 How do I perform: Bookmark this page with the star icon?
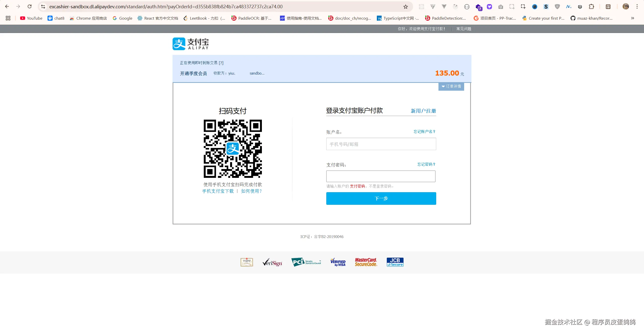406,7
